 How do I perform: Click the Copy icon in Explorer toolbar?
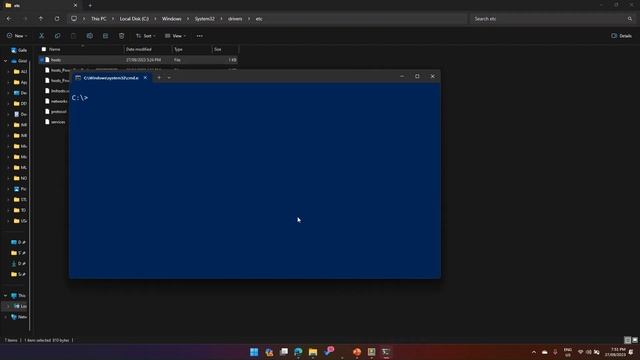(x=58, y=36)
